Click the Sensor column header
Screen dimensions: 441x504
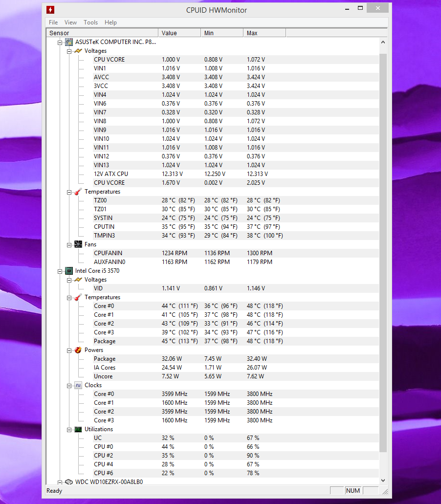coord(102,33)
